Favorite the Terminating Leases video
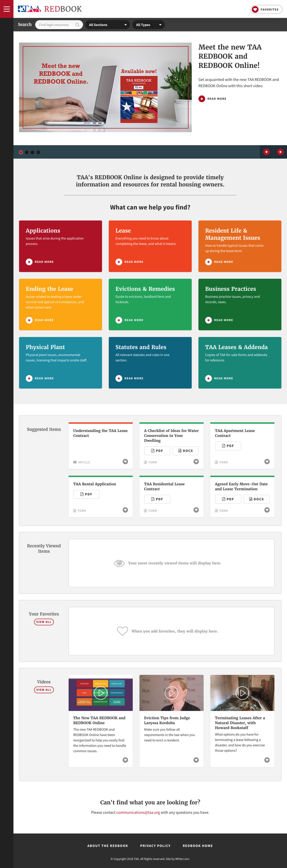The height and width of the screenshot is (868, 287). coord(267,760)
